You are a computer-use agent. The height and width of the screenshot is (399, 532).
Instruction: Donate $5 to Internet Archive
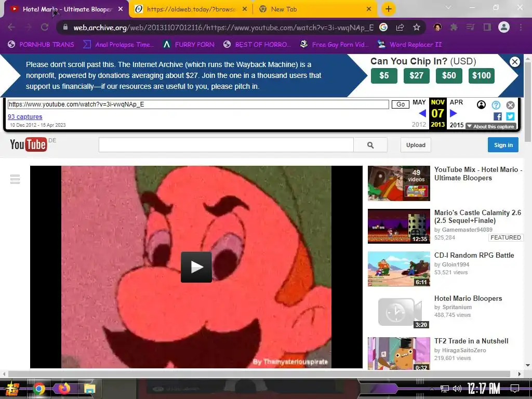(x=384, y=75)
